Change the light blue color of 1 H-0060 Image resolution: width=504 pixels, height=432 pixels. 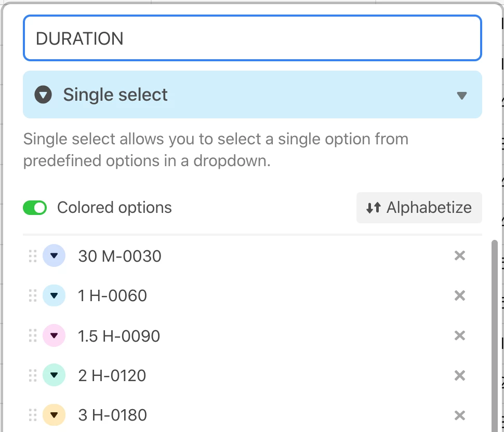tap(54, 295)
